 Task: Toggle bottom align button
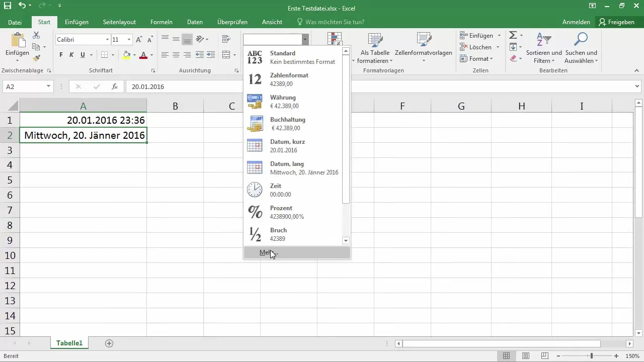[x=187, y=39]
